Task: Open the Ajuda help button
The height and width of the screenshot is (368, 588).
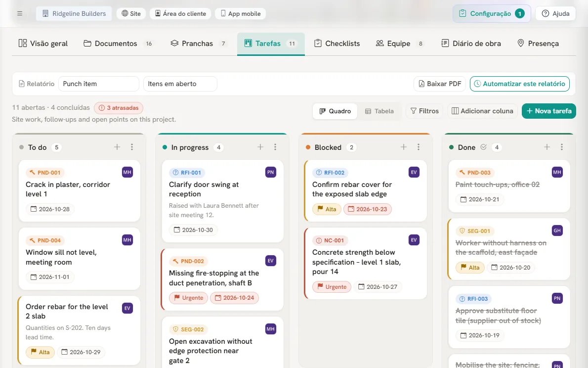Action: point(555,13)
